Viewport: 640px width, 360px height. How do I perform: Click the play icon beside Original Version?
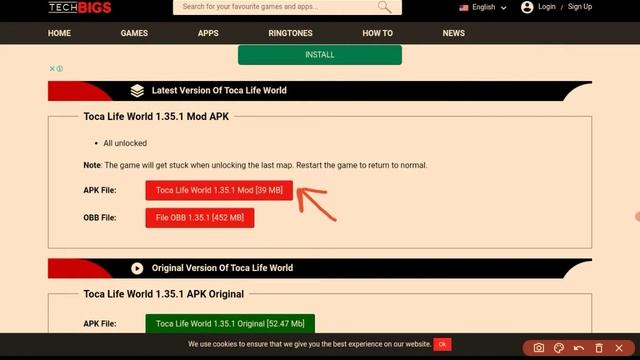tap(137, 268)
